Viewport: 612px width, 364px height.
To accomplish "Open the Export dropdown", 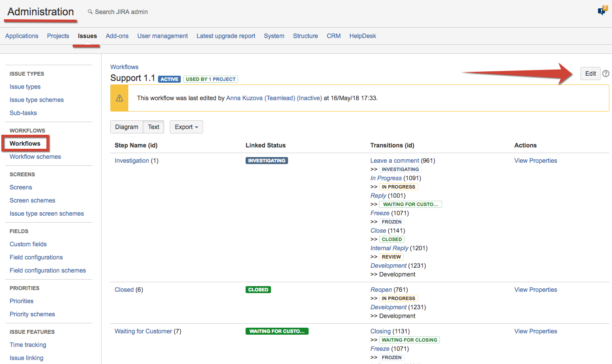I will coord(186,127).
